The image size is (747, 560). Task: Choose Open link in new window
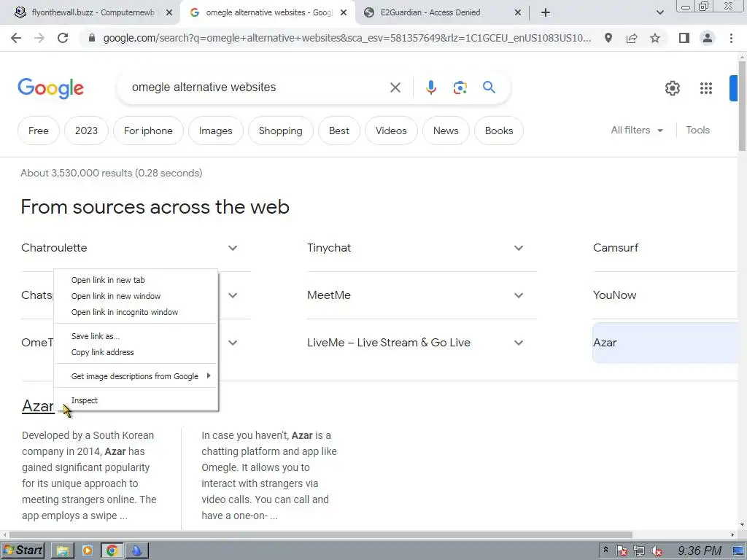136,296
